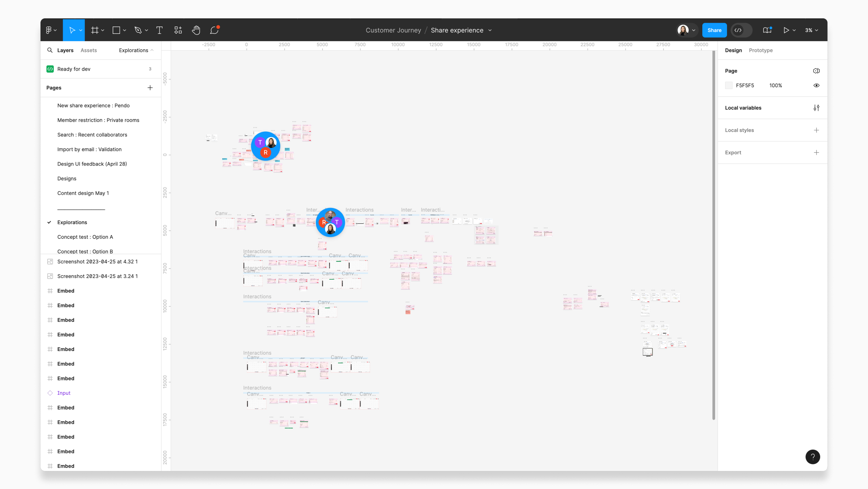Select the Hand tool

point(196,30)
